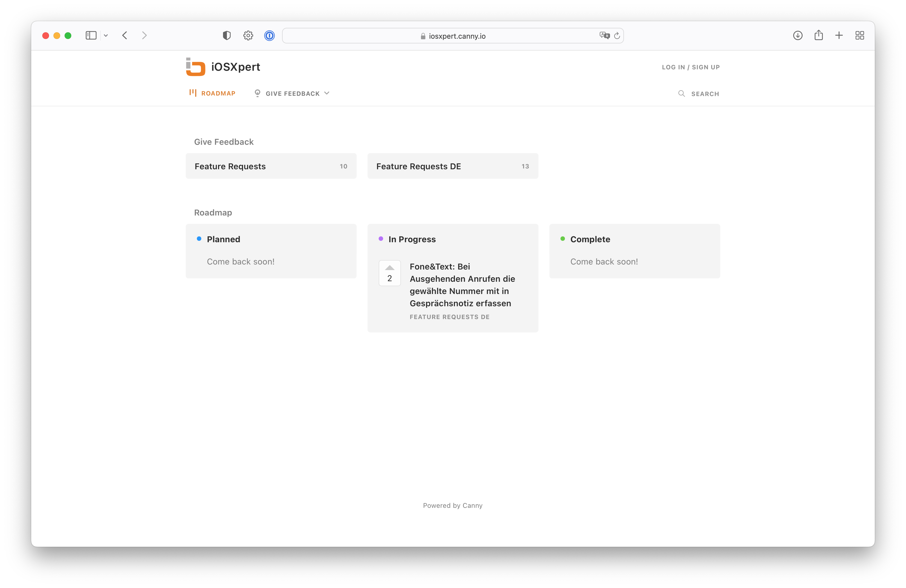Click the Roadmap bars icon

pos(193,93)
